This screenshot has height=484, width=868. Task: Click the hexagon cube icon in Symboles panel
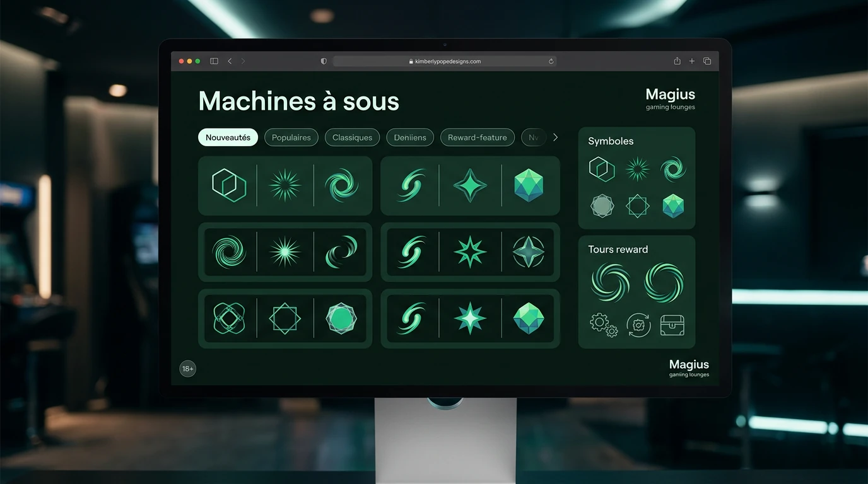point(602,169)
